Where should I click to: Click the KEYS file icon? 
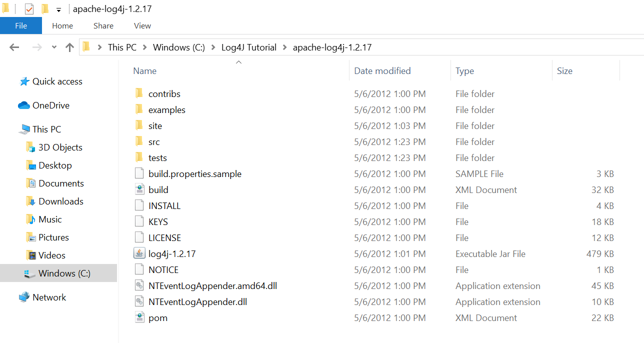139,222
